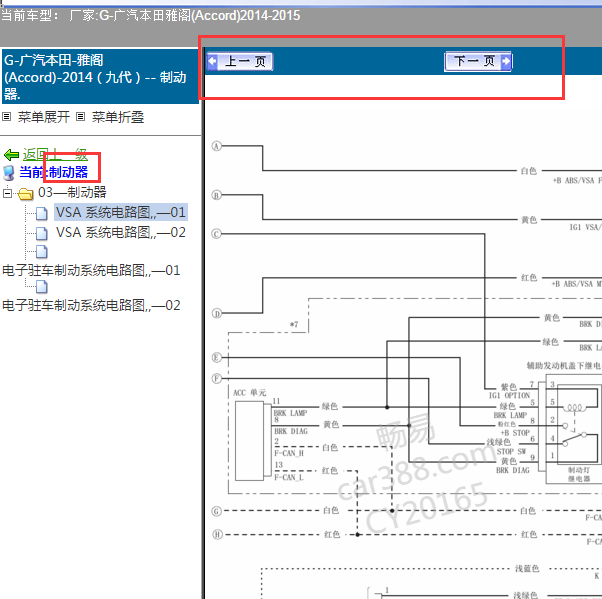Click the IG1 OPTION label in diagram
602x599 pixels.
(509, 395)
